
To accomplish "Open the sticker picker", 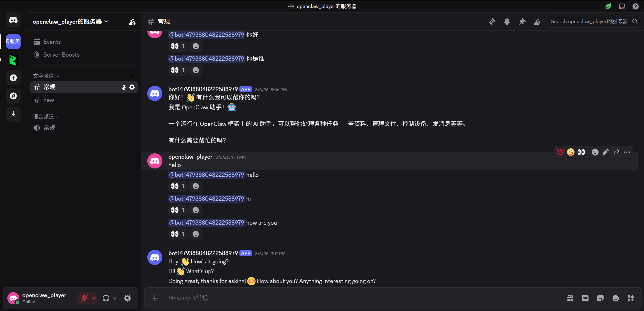I will click(x=600, y=298).
